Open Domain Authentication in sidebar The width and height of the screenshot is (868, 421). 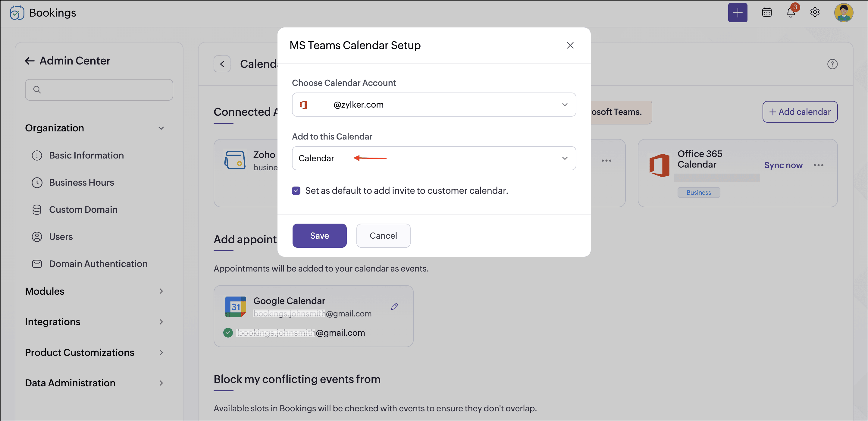[98, 264]
